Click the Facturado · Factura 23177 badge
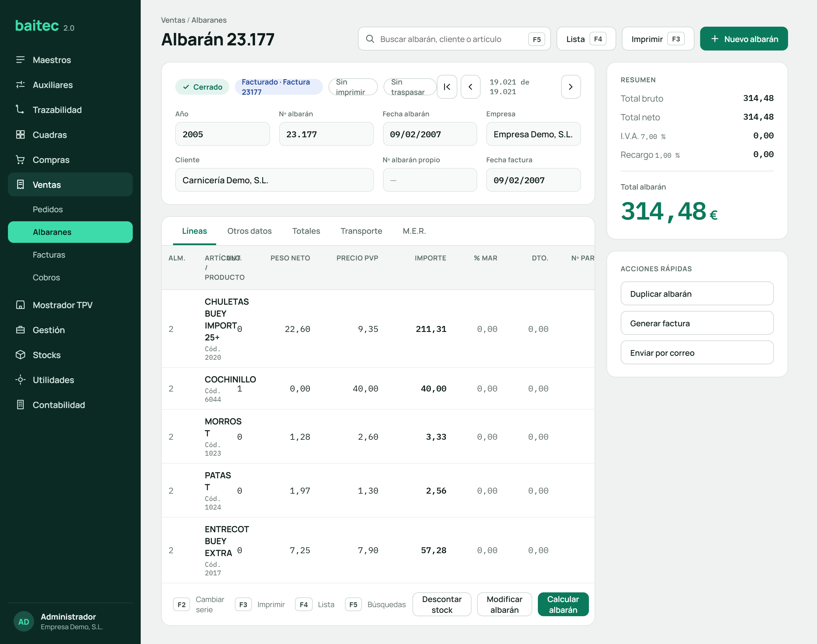This screenshot has height=644, width=817. (x=279, y=87)
